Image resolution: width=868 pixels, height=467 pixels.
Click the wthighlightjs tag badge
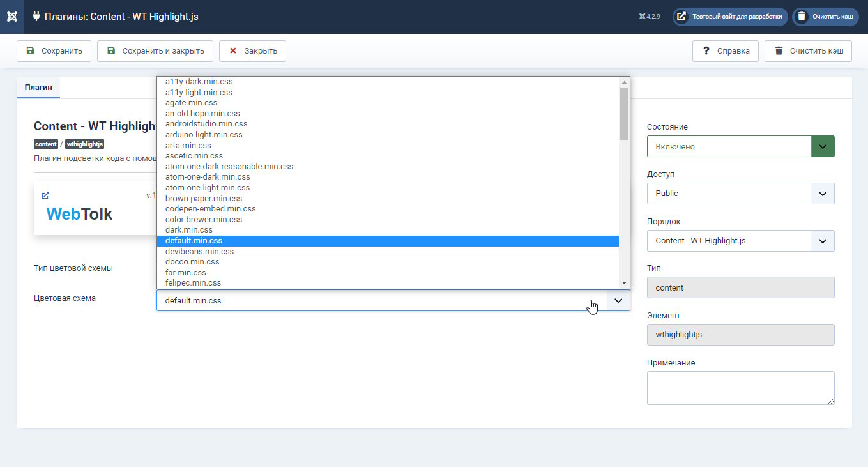tap(85, 144)
